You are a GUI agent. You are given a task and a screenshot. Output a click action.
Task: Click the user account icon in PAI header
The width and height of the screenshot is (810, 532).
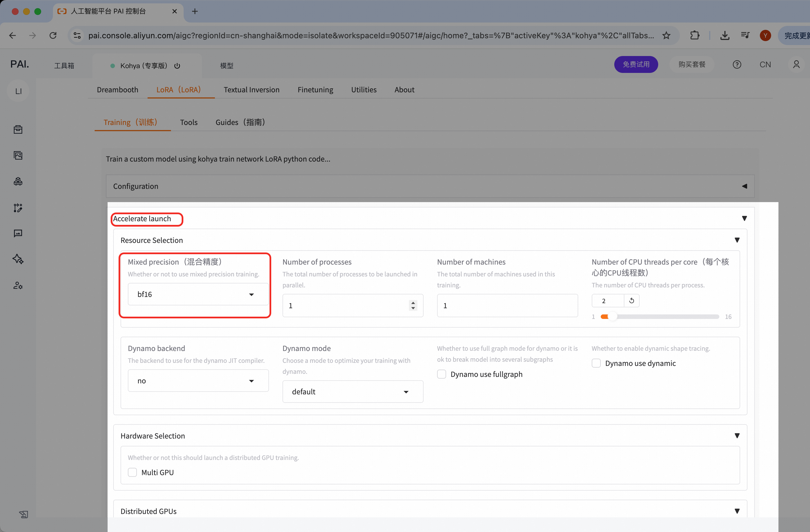(796, 65)
